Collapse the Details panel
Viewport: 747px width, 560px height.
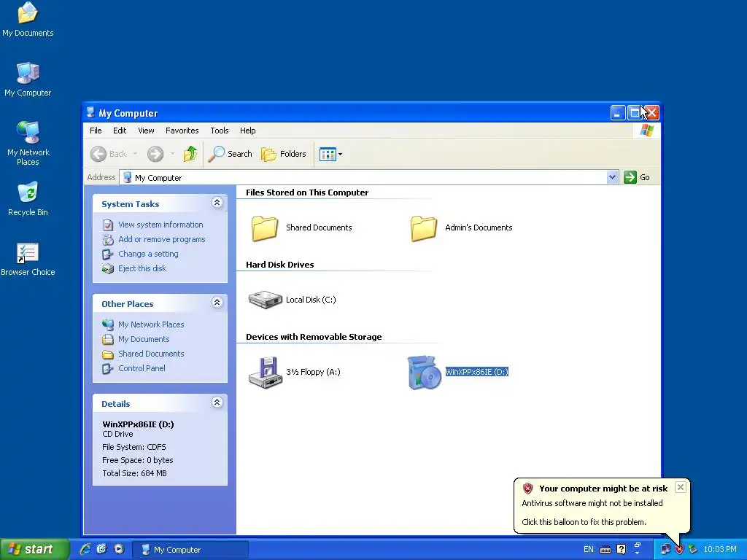click(217, 402)
